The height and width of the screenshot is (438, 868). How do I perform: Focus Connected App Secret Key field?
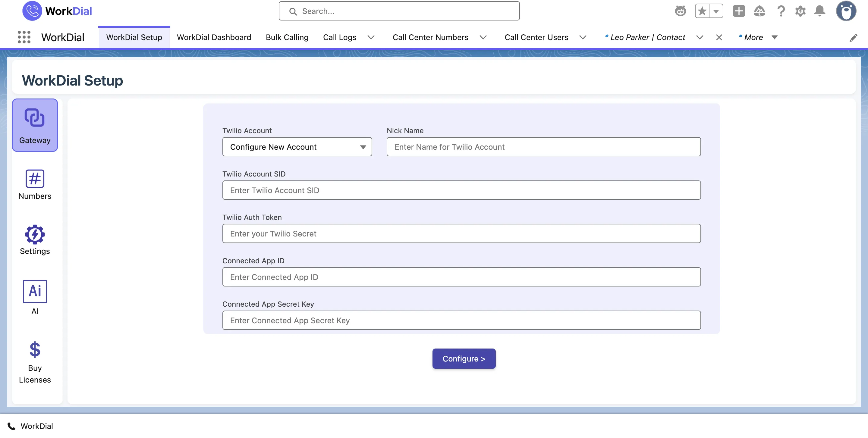461,321
